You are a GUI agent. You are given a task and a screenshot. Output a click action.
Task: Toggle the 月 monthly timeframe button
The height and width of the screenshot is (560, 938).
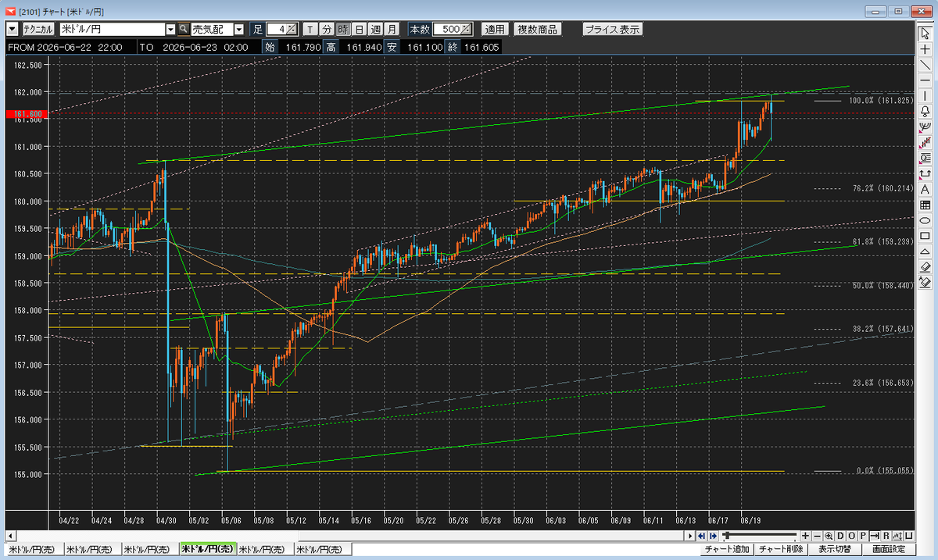tap(392, 29)
